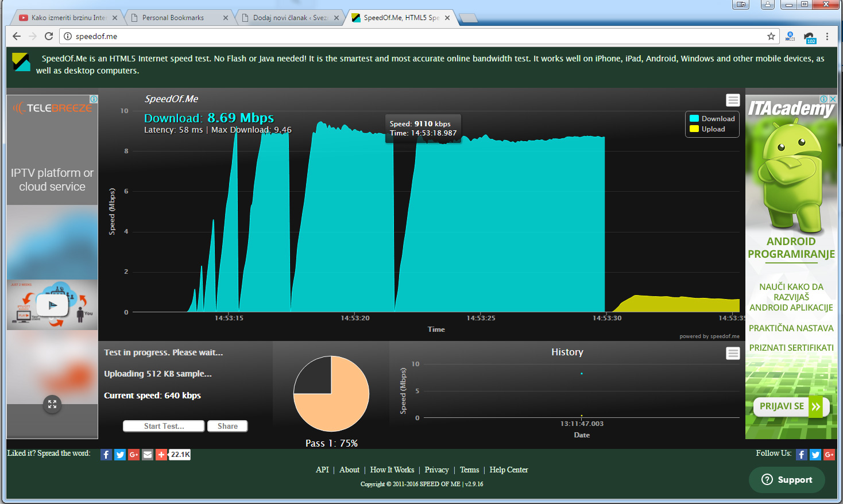Click the AdChoices icon on Telebreeze ad
This screenshot has width=843, height=504.
[x=94, y=99]
